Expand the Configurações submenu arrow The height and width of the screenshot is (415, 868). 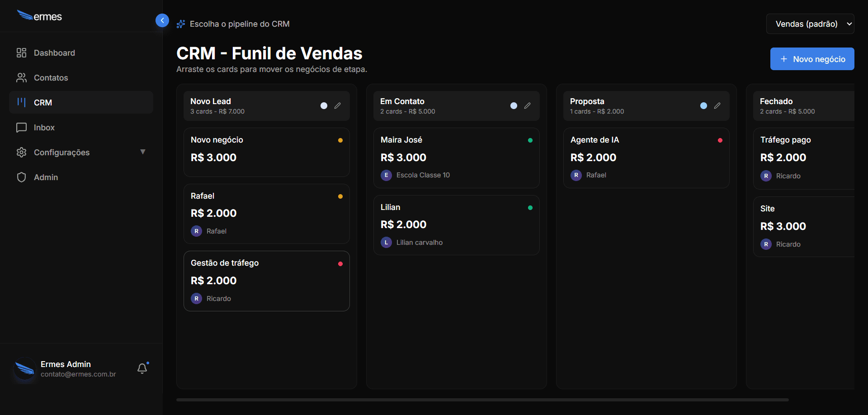click(143, 151)
